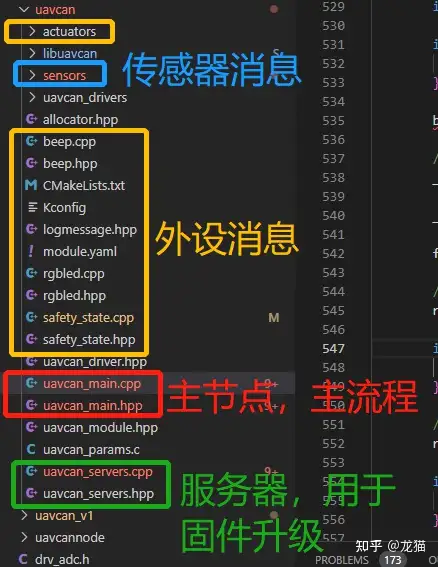Select the uavcan_drivers folder name
Viewport: 438px width, 567px height.
(85, 98)
